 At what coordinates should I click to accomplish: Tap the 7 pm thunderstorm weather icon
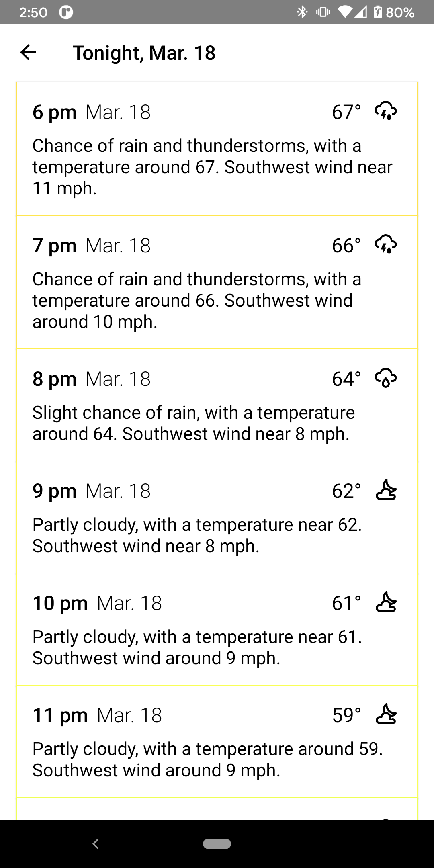[x=386, y=244]
